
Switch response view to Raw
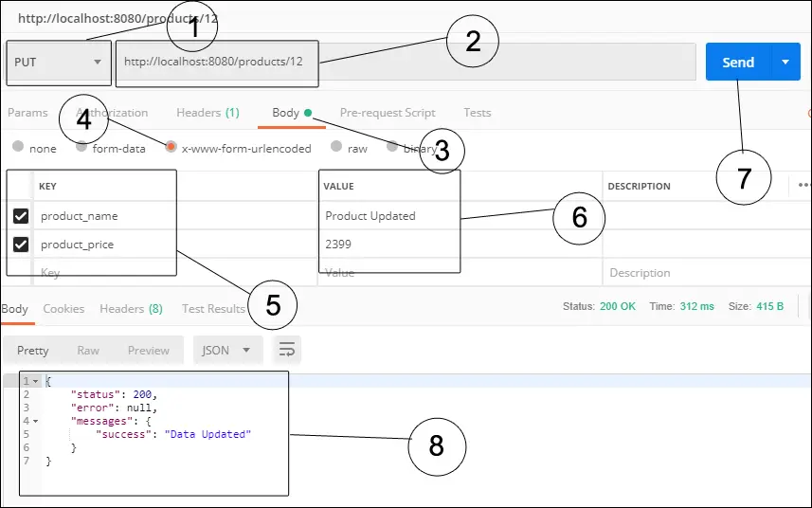pyautogui.click(x=88, y=351)
